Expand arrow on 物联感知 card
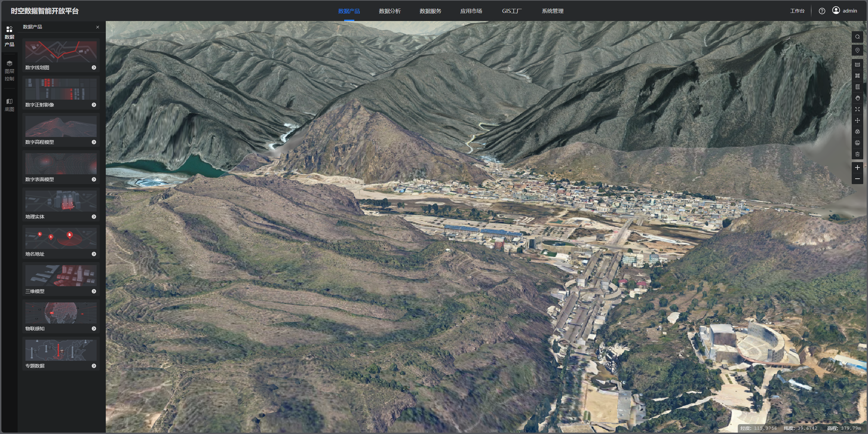This screenshot has height=434, width=868. [x=94, y=329]
